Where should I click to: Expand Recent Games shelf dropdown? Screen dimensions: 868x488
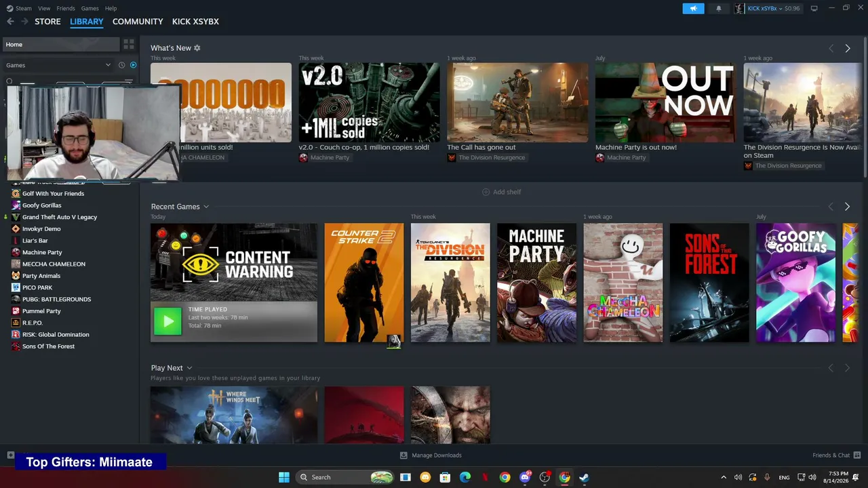point(206,207)
